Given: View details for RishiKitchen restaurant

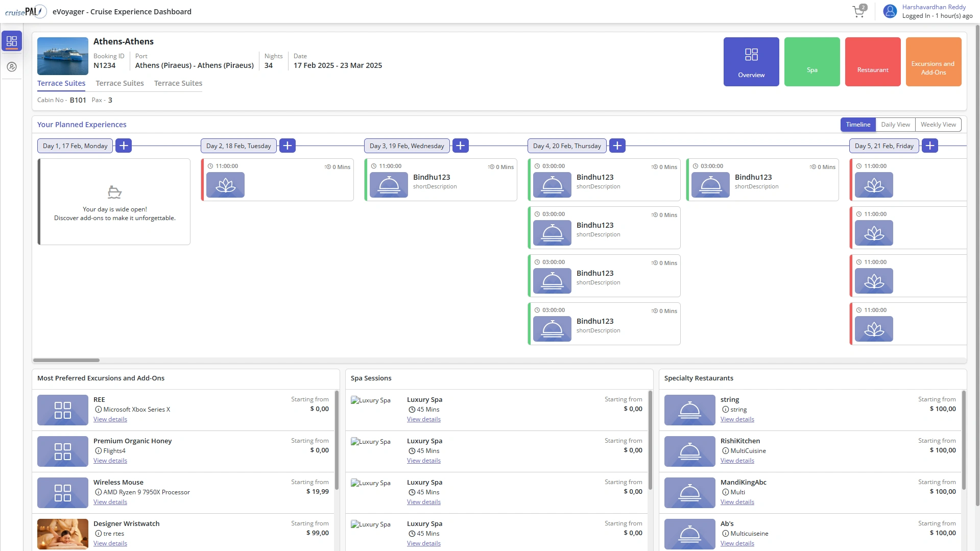Looking at the screenshot, I should (737, 461).
